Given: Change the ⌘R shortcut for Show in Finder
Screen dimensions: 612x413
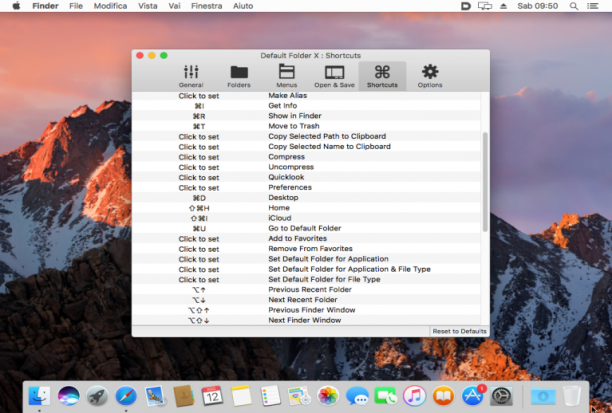Looking at the screenshot, I should [x=199, y=116].
